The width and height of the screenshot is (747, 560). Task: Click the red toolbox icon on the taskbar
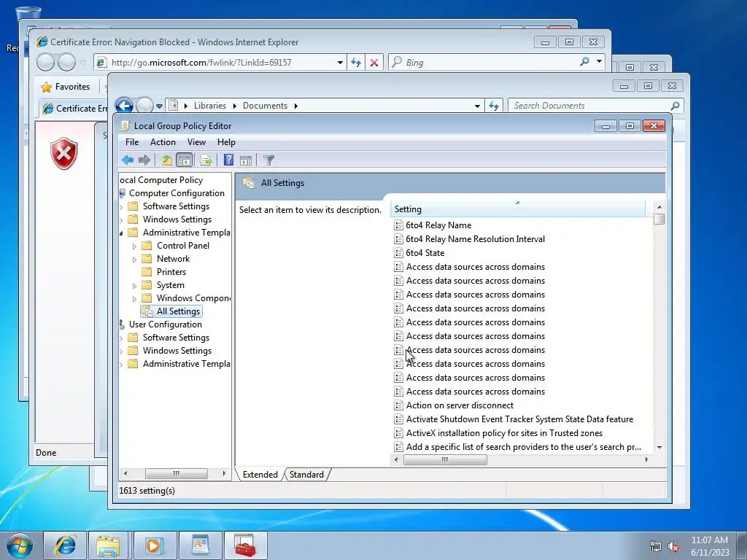245,545
